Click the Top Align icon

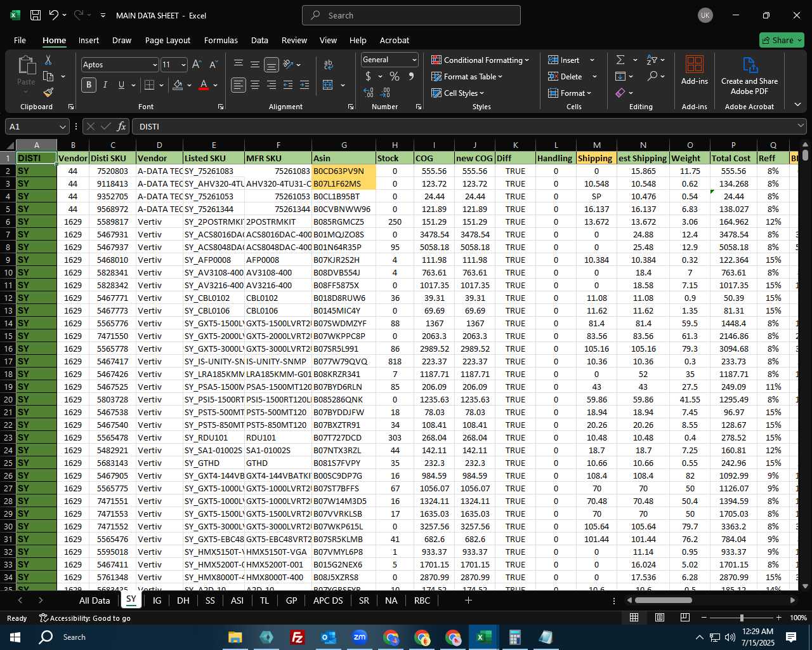[239, 65]
